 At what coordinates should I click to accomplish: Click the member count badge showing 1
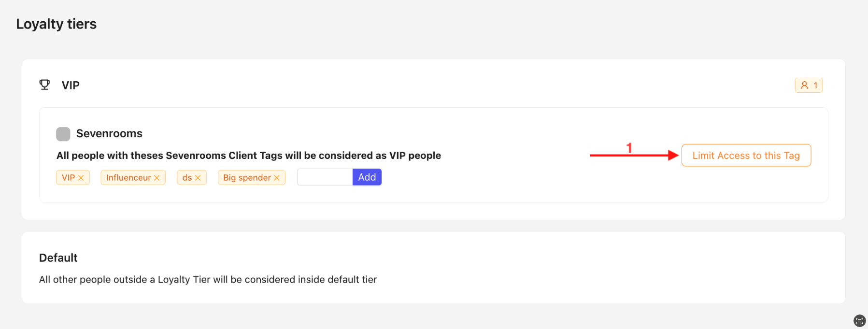click(x=808, y=86)
